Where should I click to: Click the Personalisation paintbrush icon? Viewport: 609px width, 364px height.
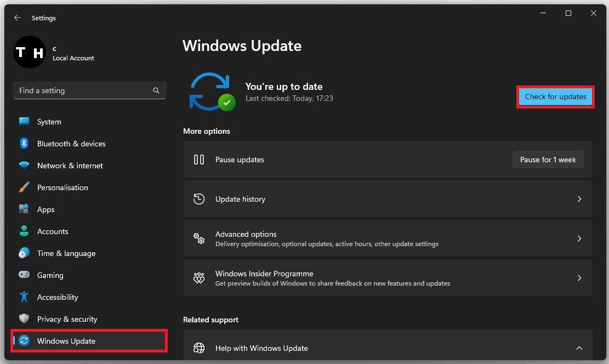pyautogui.click(x=24, y=187)
